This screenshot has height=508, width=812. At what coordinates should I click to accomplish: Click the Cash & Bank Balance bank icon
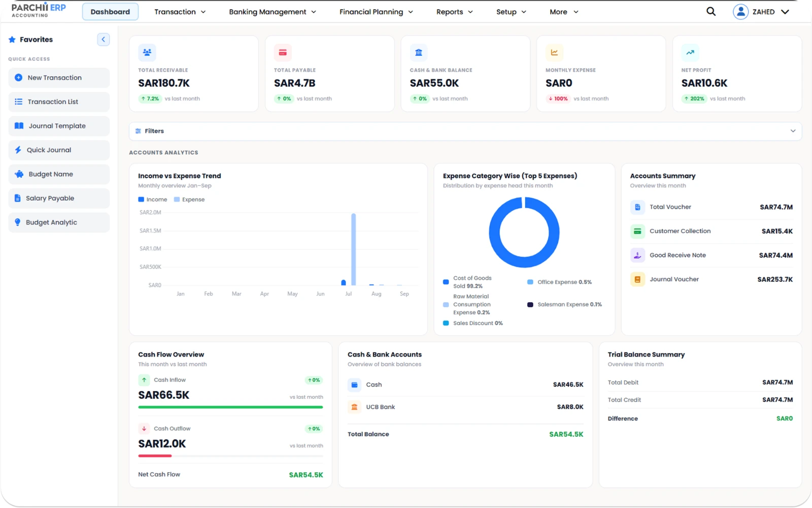click(x=419, y=52)
